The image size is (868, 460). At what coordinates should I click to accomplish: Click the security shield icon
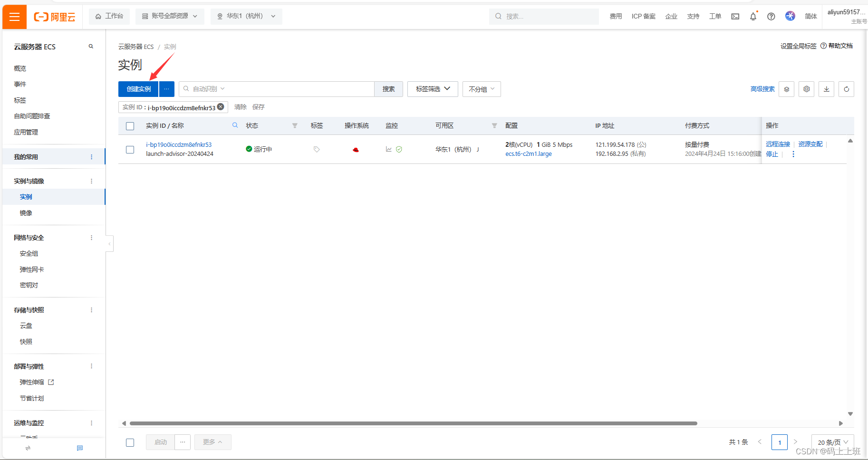click(x=399, y=149)
